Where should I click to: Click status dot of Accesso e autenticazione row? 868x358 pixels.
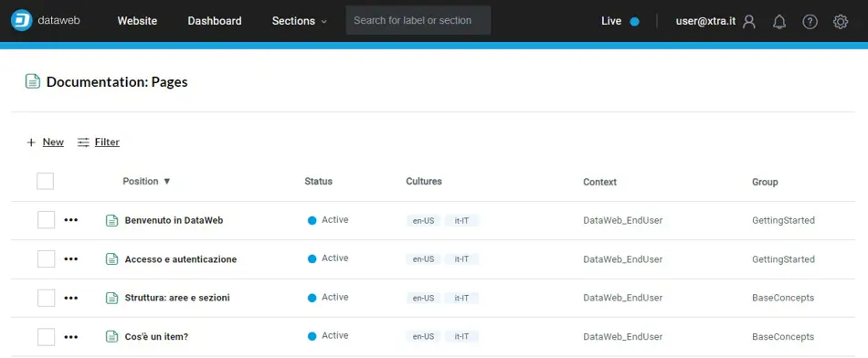tap(312, 258)
